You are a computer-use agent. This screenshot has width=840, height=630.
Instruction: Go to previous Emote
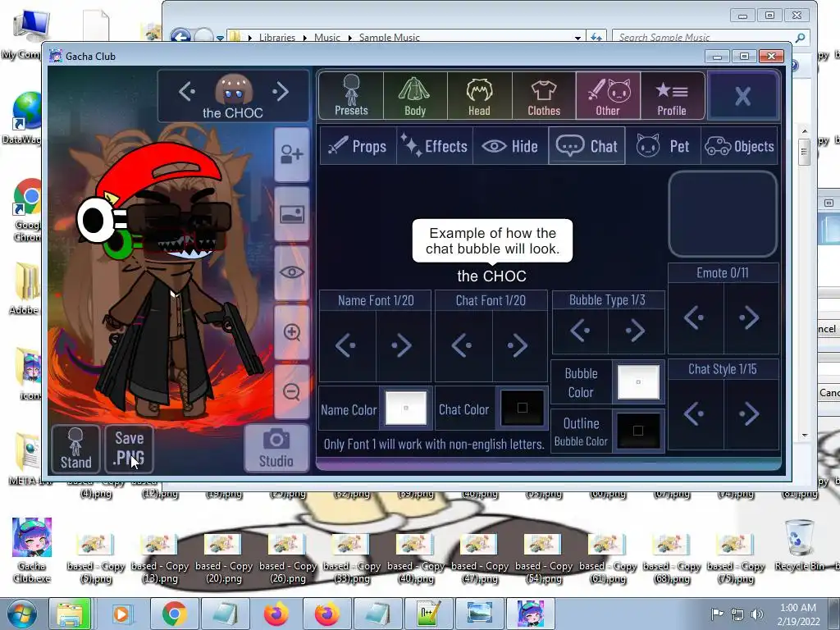[x=695, y=318]
